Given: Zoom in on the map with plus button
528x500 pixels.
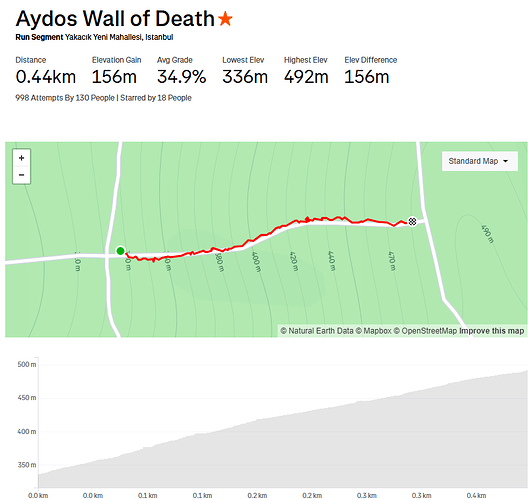Looking at the screenshot, I should coord(22,158).
